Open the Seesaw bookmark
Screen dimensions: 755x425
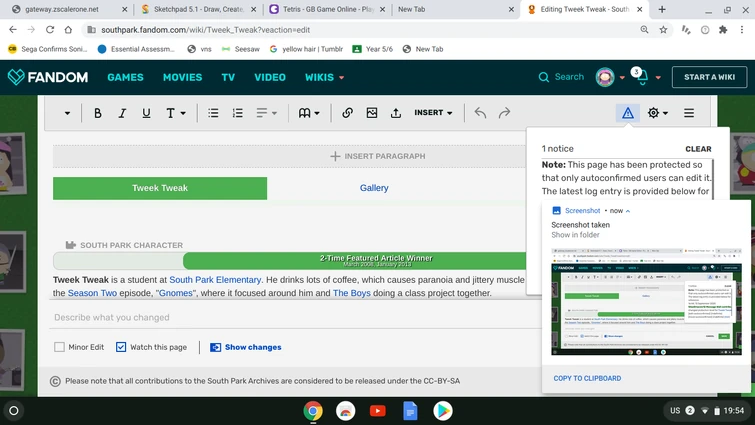[240, 49]
